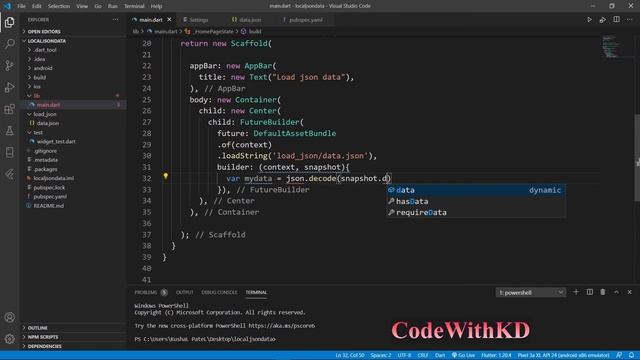This screenshot has width=640, height=360.
Task: Kill terminal with trash icon
Action: point(603,292)
